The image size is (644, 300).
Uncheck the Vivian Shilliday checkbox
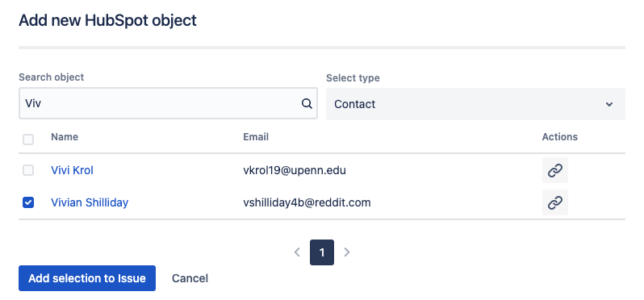[x=28, y=202]
